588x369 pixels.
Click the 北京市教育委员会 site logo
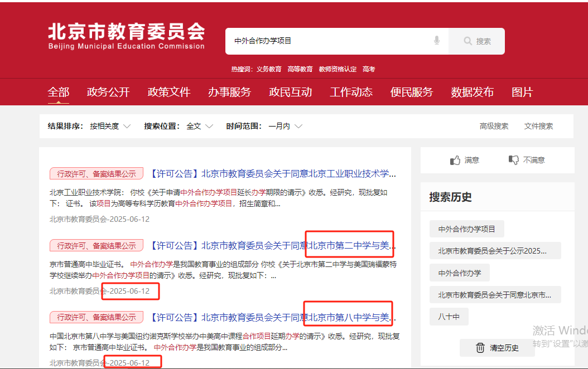coord(127,36)
